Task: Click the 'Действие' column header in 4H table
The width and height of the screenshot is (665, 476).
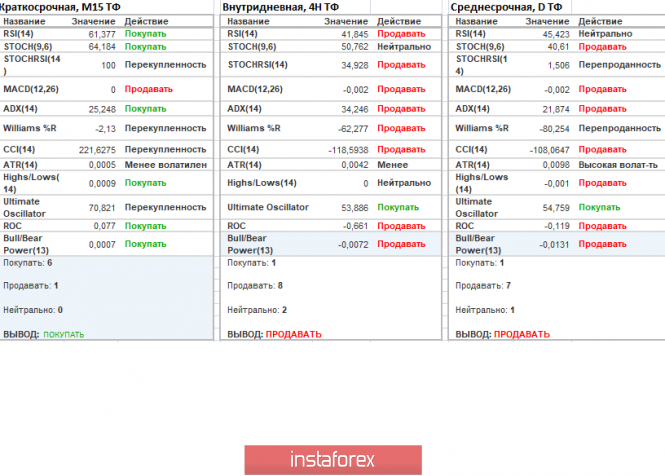Action: tap(399, 21)
